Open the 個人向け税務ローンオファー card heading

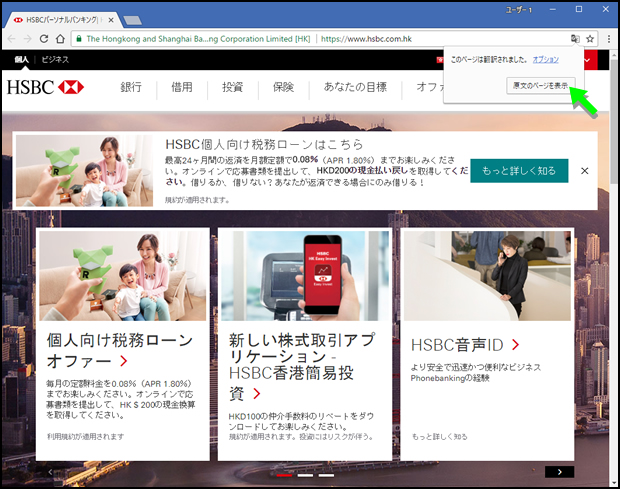pos(120,350)
